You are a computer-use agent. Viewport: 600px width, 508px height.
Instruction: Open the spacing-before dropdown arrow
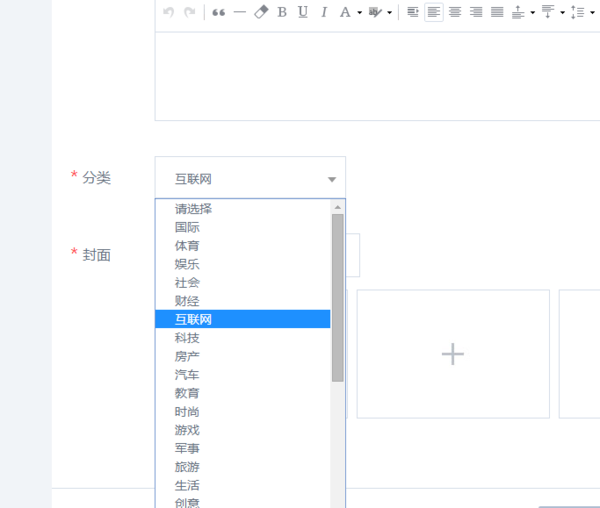click(533, 13)
